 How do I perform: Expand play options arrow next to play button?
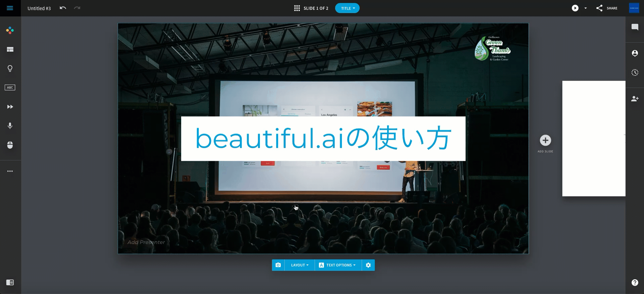pos(586,8)
